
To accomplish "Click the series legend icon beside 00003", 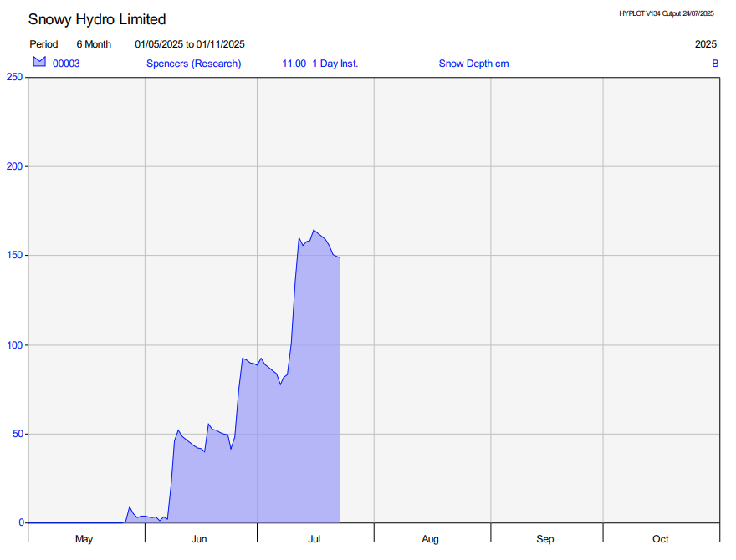I will (x=39, y=62).
